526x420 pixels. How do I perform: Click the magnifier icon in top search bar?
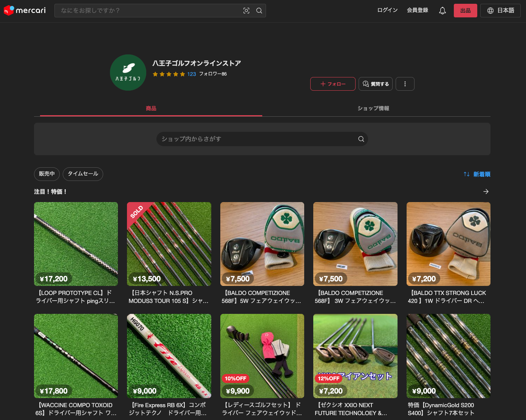tap(259, 11)
